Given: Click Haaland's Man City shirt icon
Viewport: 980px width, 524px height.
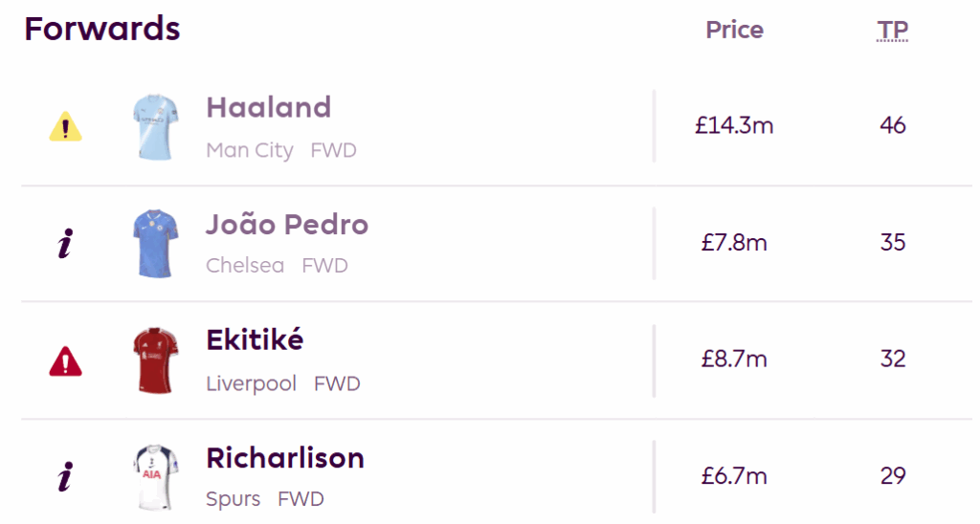Looking at the screenshot, I should click(x=155, y=127).
